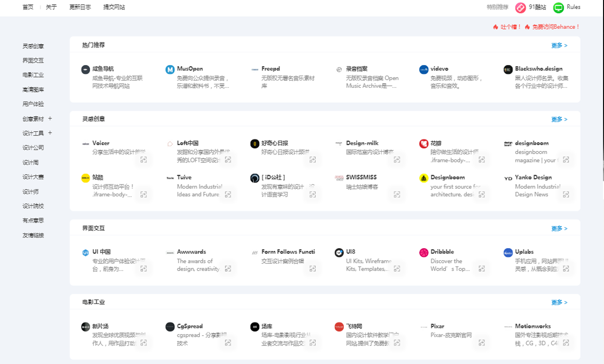Viewport: 604px width, 364px height.
Task: Open QR code icon for SWISSMISS card
Action: tap(397, 194)
